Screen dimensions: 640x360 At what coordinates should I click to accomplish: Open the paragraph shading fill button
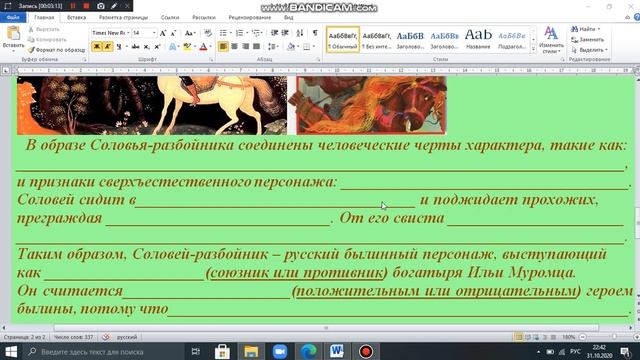[291, 47]
